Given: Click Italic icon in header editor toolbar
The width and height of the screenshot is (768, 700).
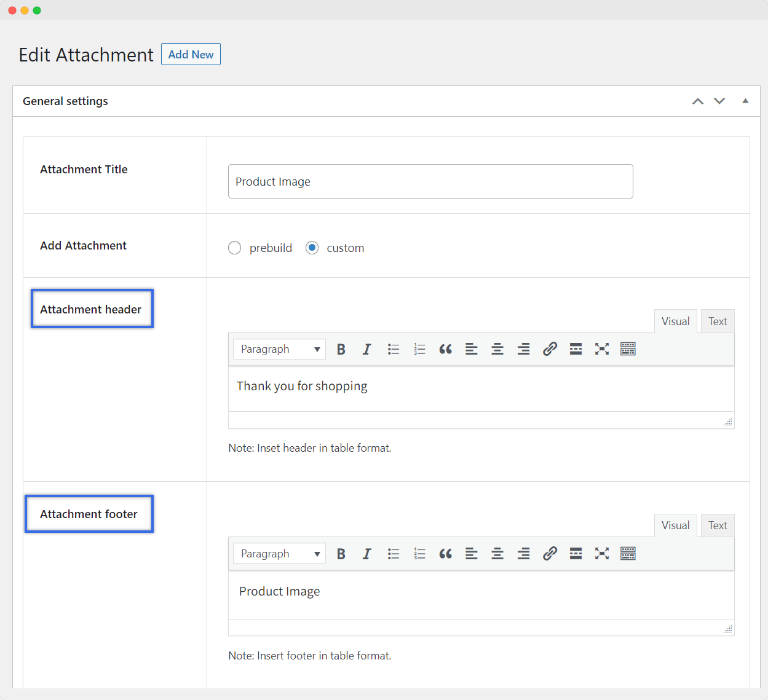Looking at the screenshot, I should 367,349.
